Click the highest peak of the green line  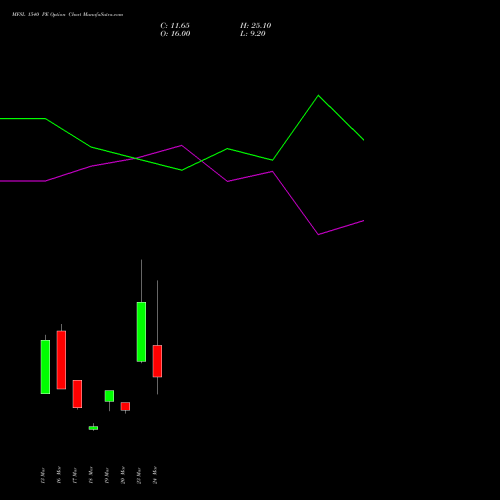[x=318, y=96]
